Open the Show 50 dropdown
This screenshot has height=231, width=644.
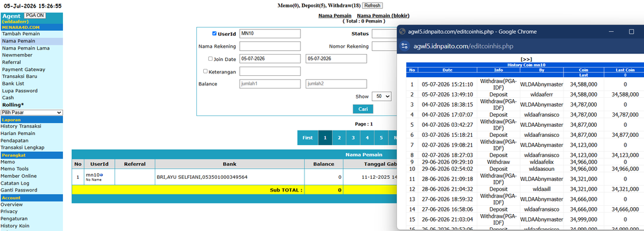[x=382, y=96]
